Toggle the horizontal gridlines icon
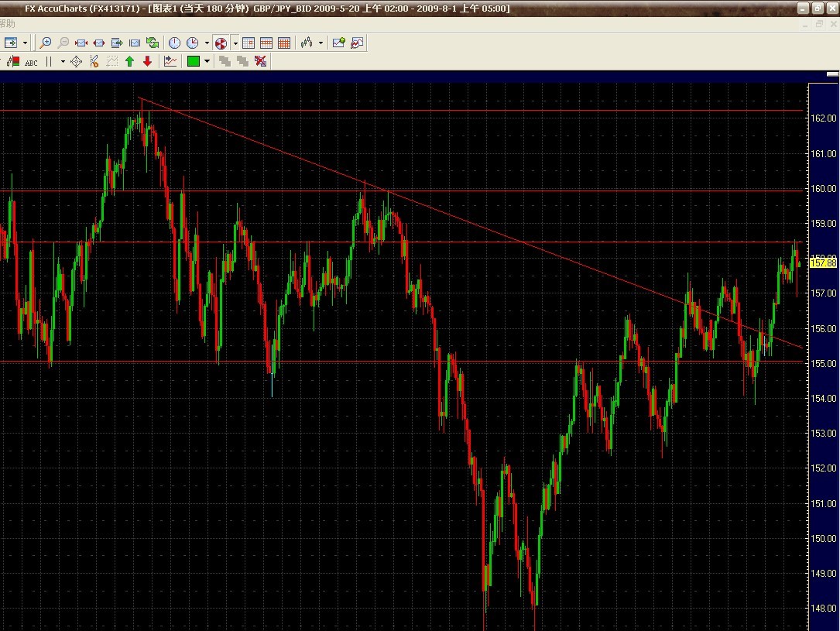 [x=266, y=43]
